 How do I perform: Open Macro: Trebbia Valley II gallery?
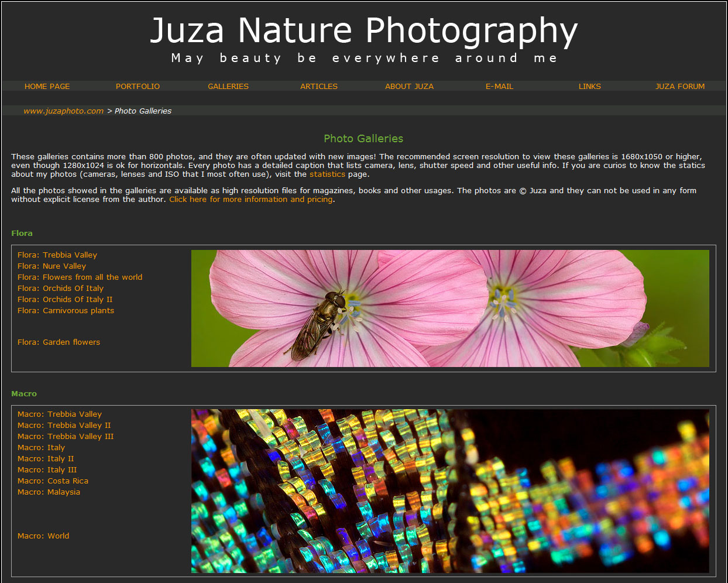tap(64, 425)
